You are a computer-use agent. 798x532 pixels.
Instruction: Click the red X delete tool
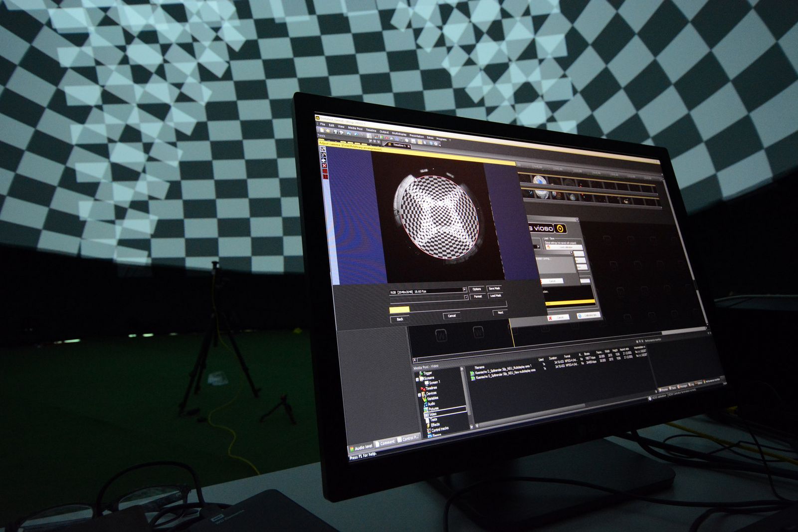click(324, 166)
